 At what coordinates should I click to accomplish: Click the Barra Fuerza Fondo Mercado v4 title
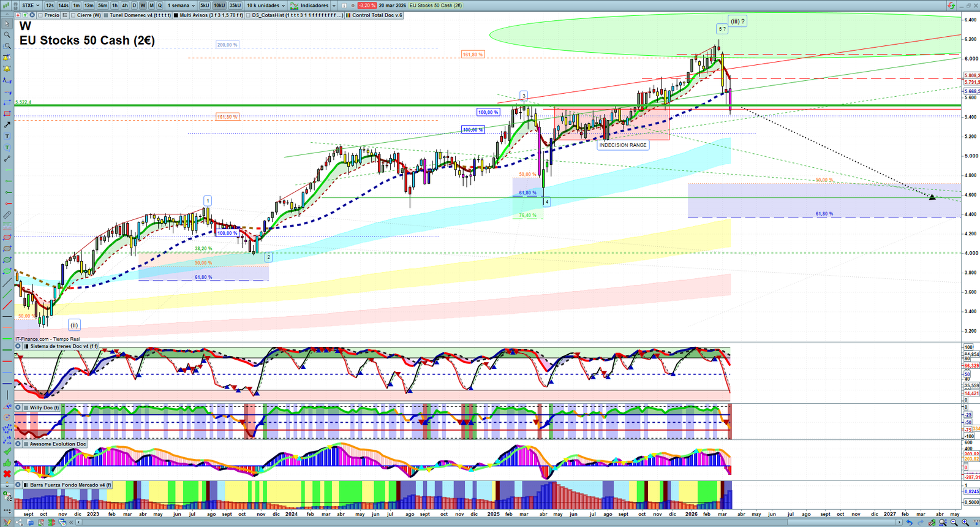pos(70,485)
